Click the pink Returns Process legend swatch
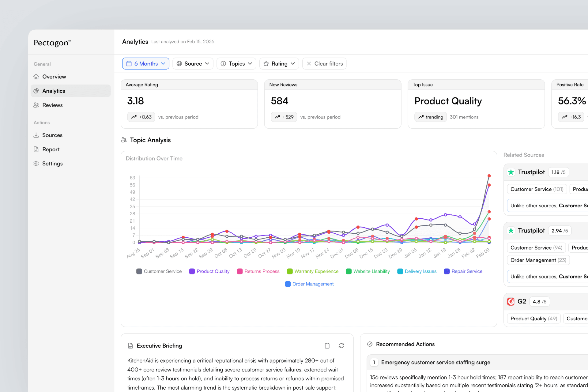This screenshot has height=392, width=588. coord(240,271)
